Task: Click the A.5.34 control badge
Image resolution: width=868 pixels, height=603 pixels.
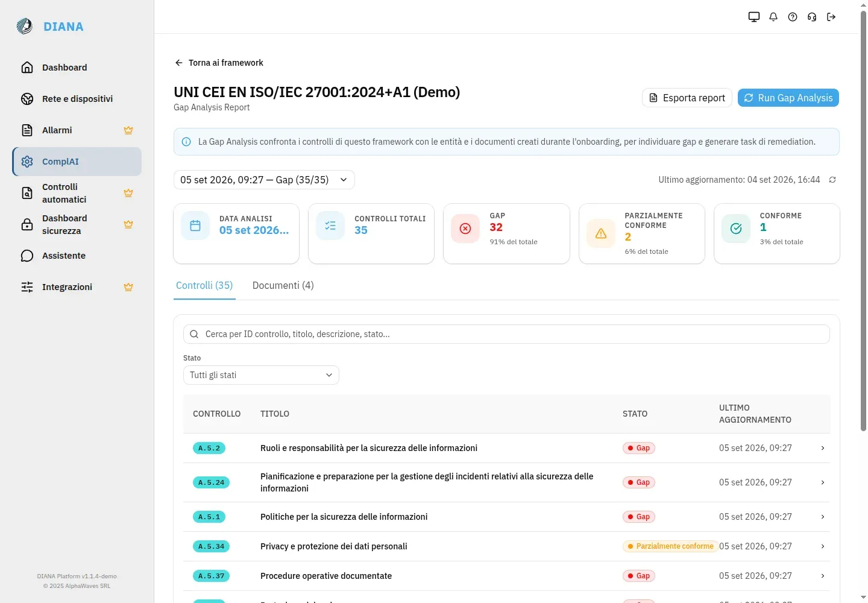Action: pyautogui.click(x=211, y=546)
